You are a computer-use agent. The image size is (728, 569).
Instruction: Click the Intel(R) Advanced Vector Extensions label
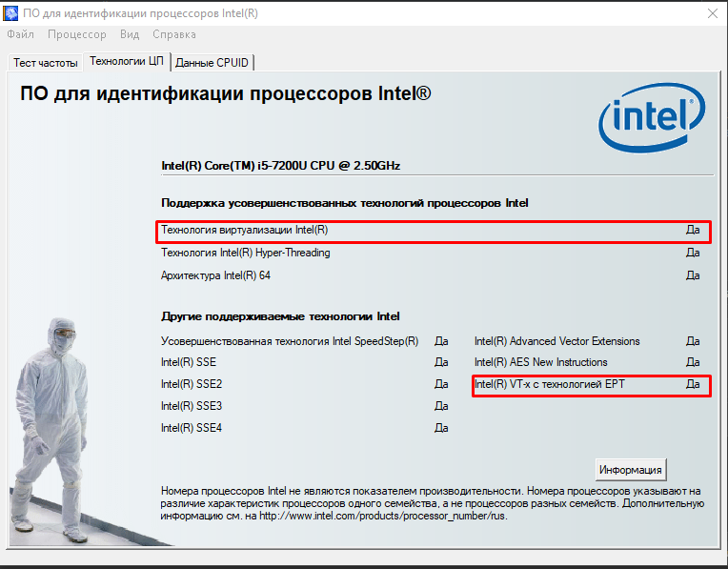pos(557,341)
